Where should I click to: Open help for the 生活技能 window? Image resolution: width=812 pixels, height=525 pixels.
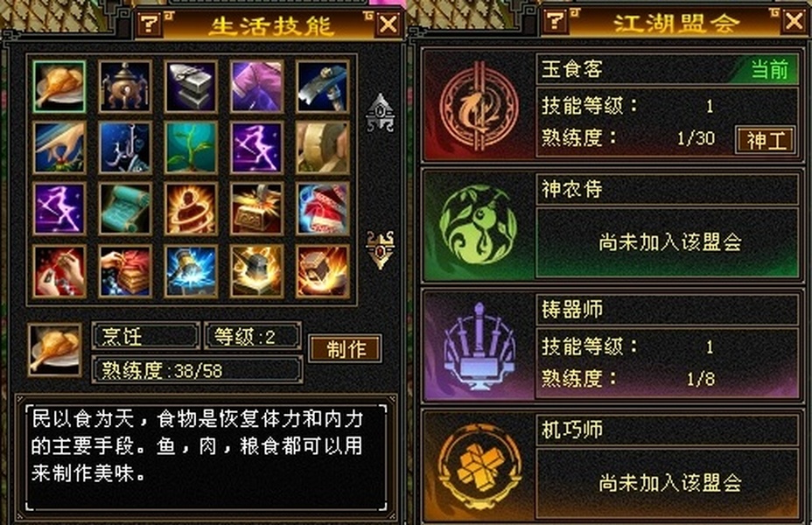150,24
